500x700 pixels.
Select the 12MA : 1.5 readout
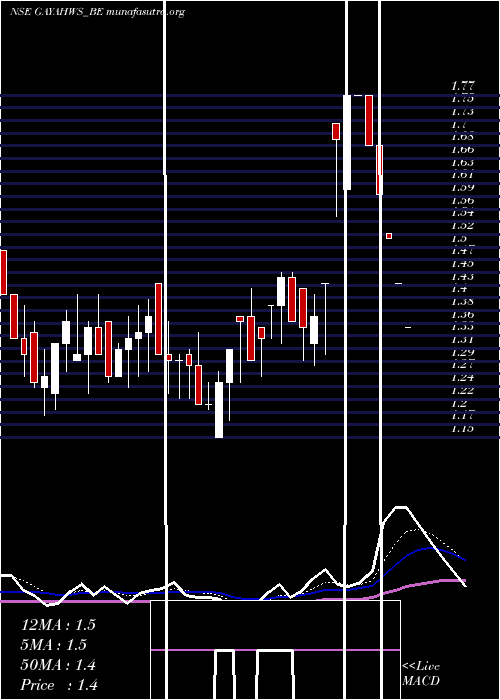pos(58,625)
